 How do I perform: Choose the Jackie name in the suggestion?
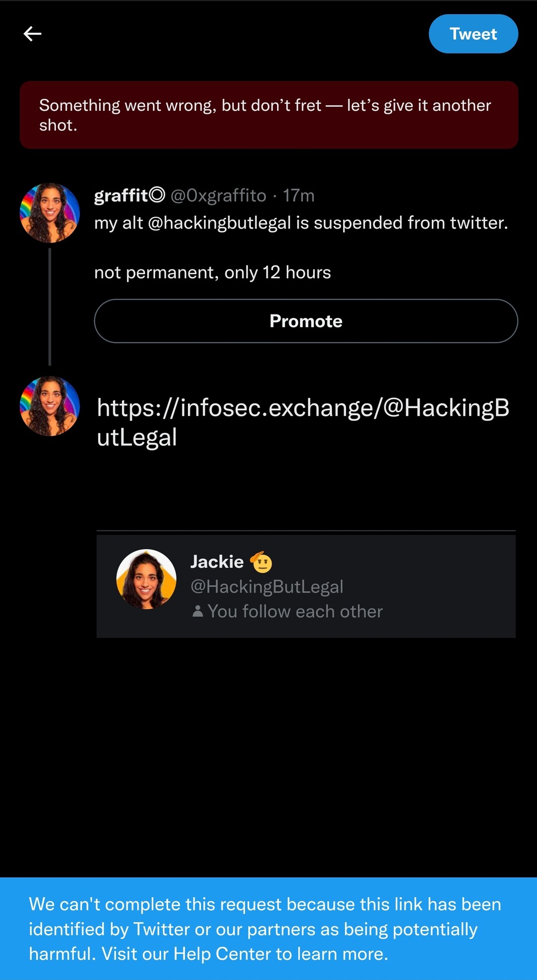217,562
